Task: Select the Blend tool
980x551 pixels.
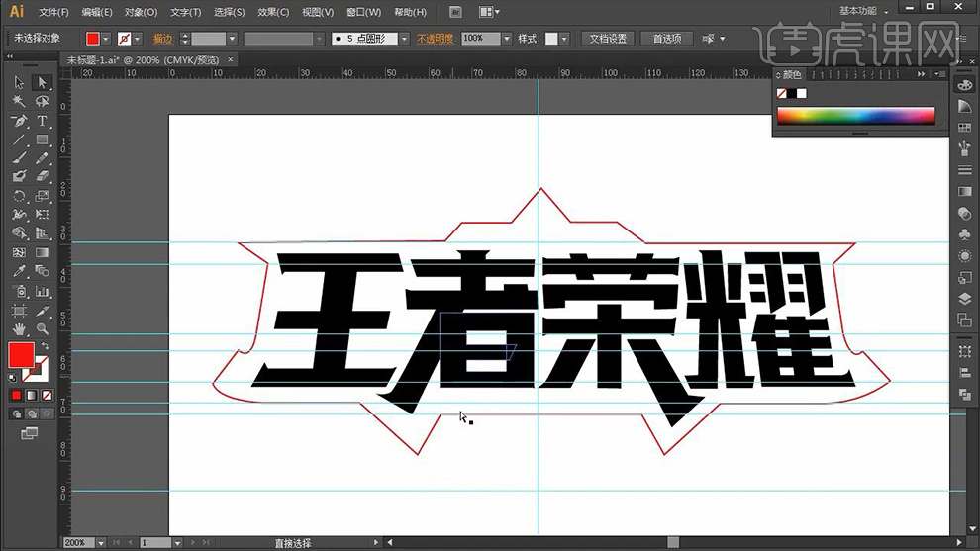Action: [x=42, y=271]
